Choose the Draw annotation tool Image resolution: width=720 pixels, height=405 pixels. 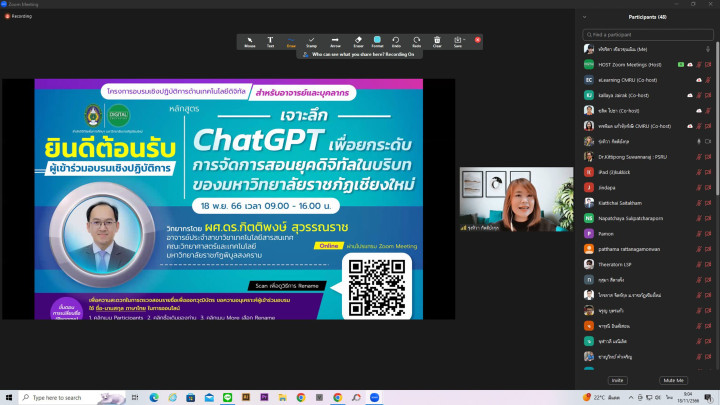(x=291, y=42)
